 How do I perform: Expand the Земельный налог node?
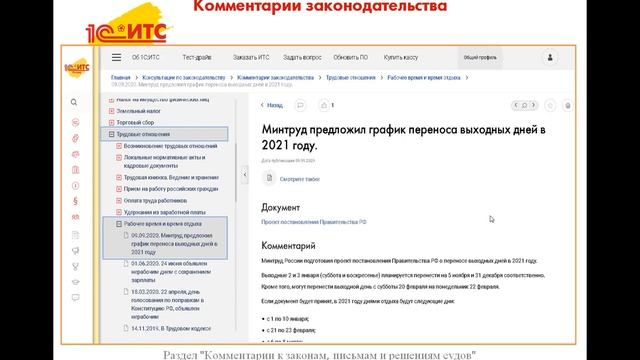pos(111,111)
